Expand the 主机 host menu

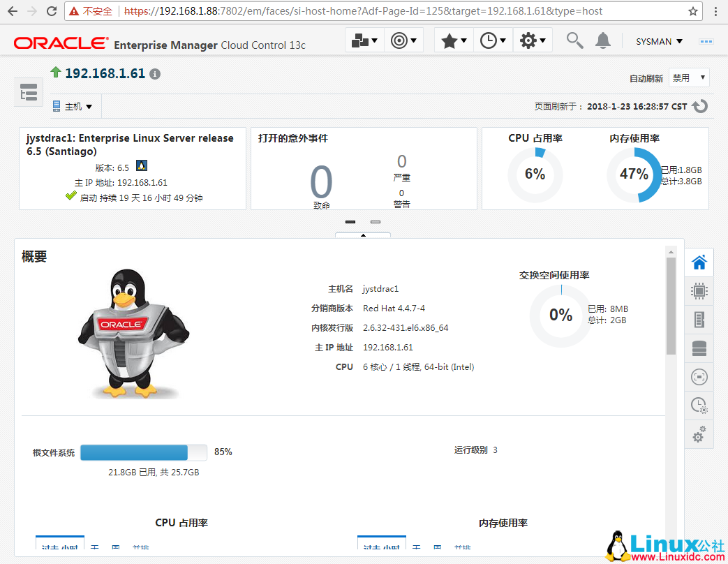pyautogui.click(x=73, y=106)
